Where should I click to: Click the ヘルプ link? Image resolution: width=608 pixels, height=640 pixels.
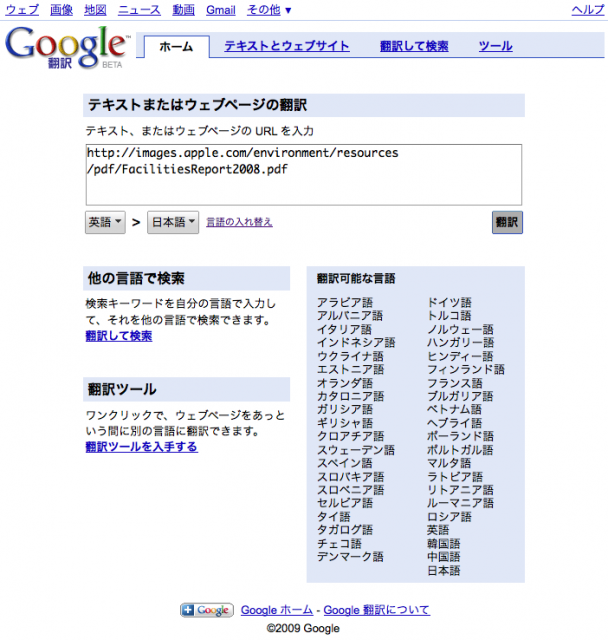[588, 10]
